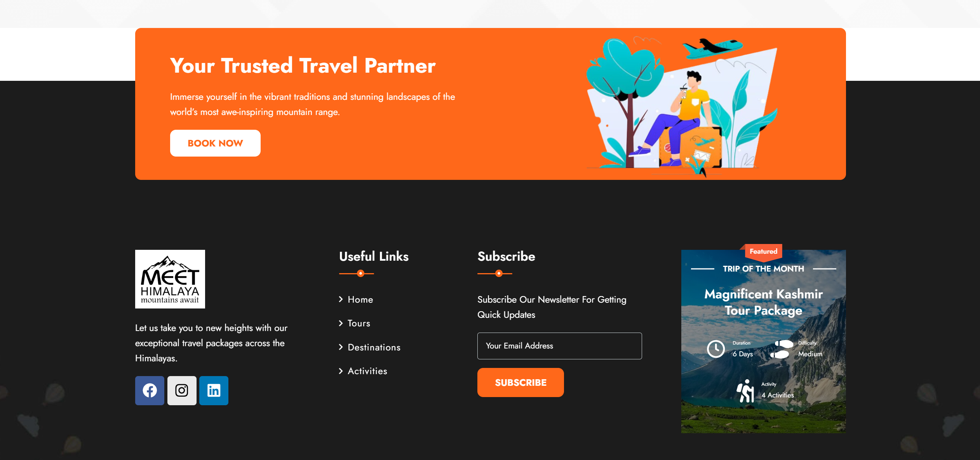Click the hiker activity icon
Screen dimensions: 980x460
[745, 391]
